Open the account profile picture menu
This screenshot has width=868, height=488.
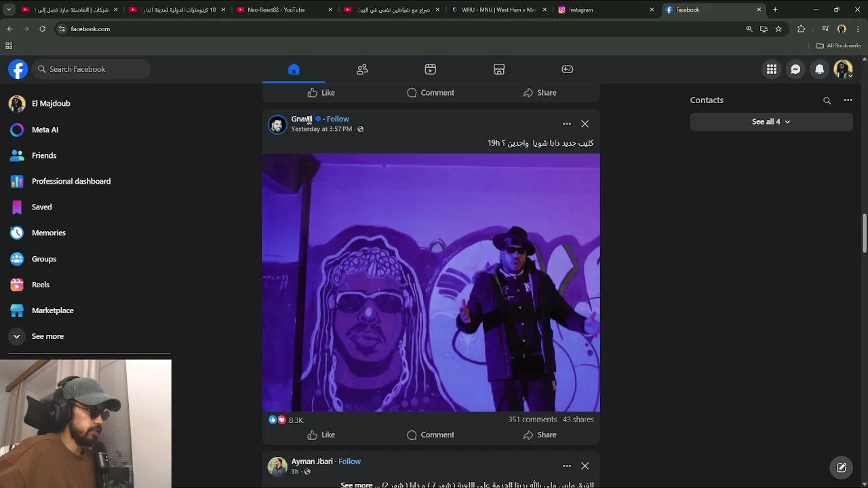click(843, 69)
